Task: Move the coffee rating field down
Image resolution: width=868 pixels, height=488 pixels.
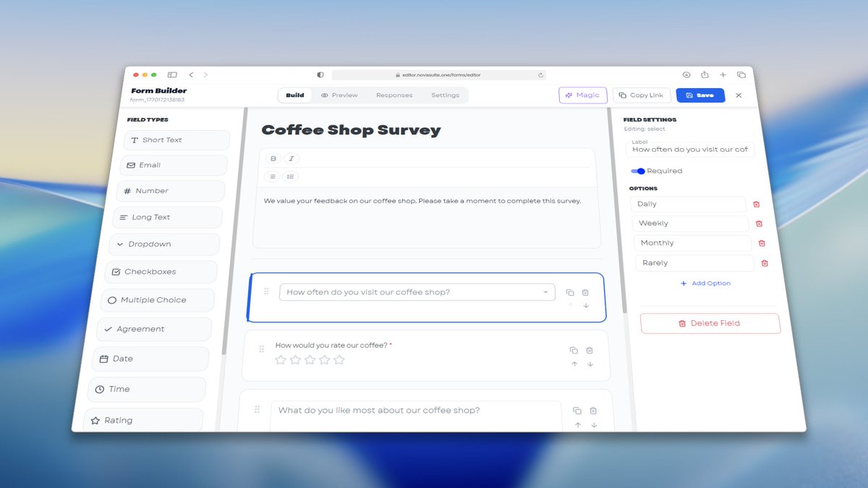Action: click(590, 364)
